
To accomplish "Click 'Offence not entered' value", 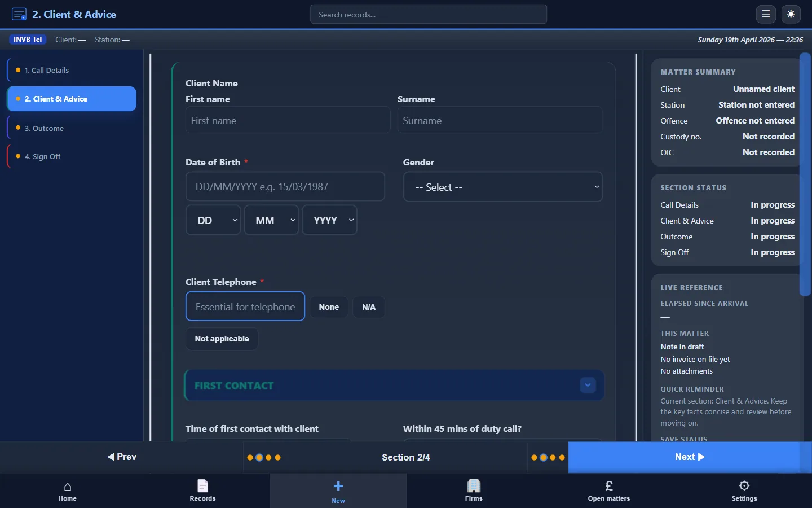I will [x=755, y=121].
